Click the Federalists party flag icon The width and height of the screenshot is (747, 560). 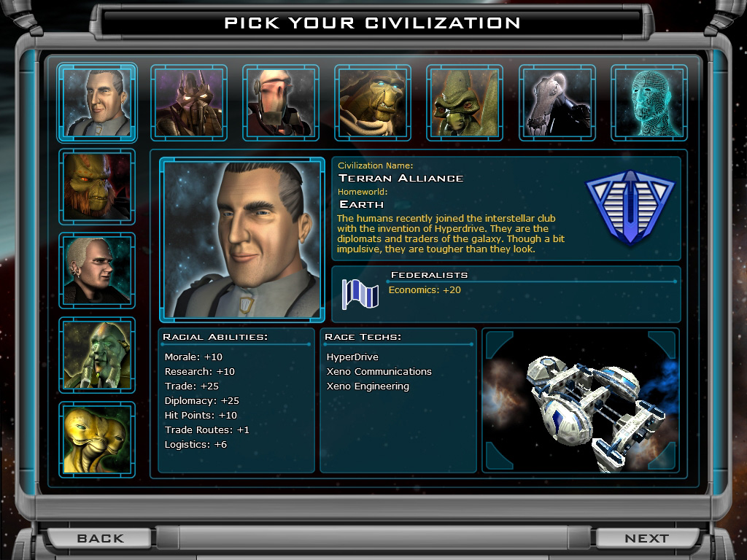[360, 295]
